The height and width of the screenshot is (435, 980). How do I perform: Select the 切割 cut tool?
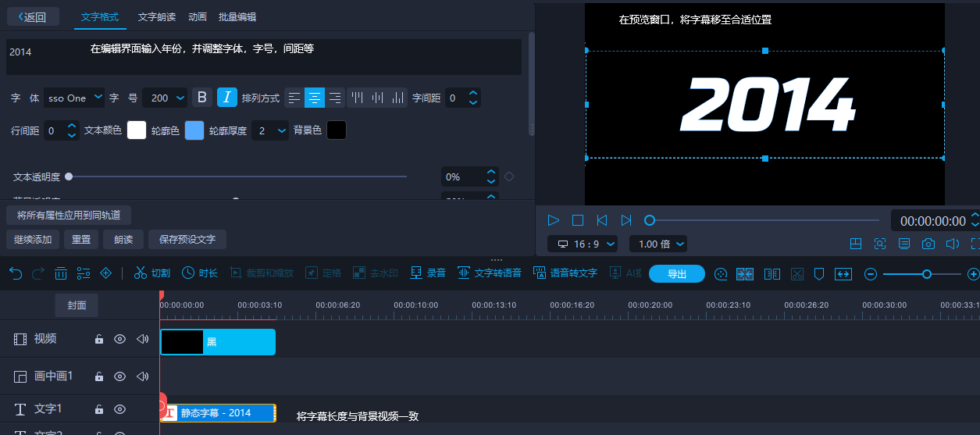pos(151,273)
